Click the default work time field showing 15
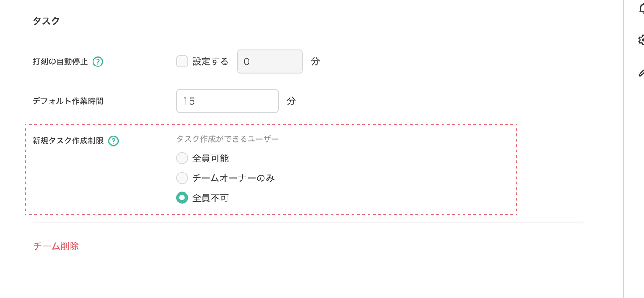 227,101
